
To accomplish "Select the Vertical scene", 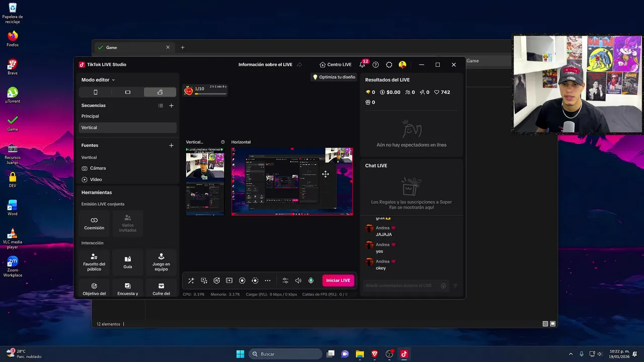I will pos(128,128).
